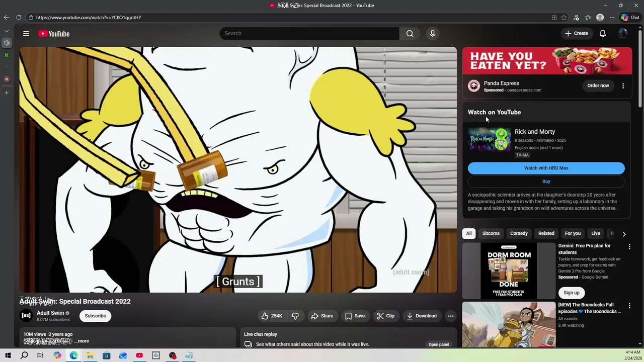Viewport: 644px width, 362px height.
Task: Select the All filter chip
Action: coord(469,233)
